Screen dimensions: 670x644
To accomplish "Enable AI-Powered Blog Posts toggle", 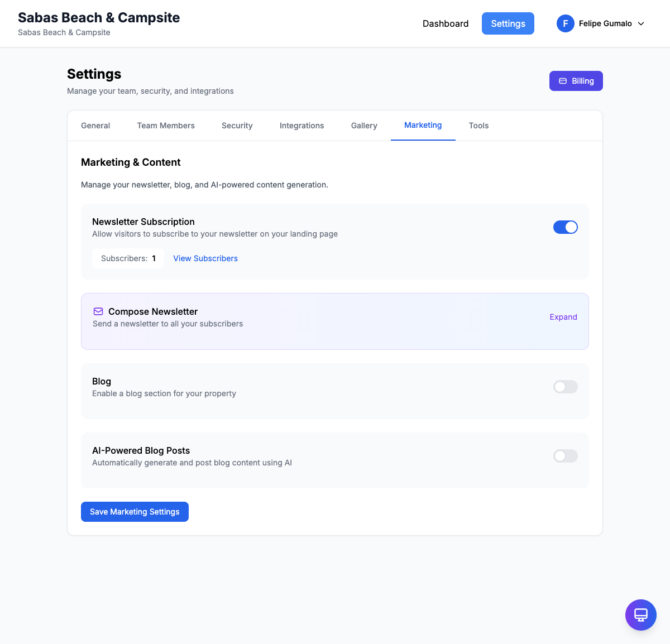I will (565, 456).
